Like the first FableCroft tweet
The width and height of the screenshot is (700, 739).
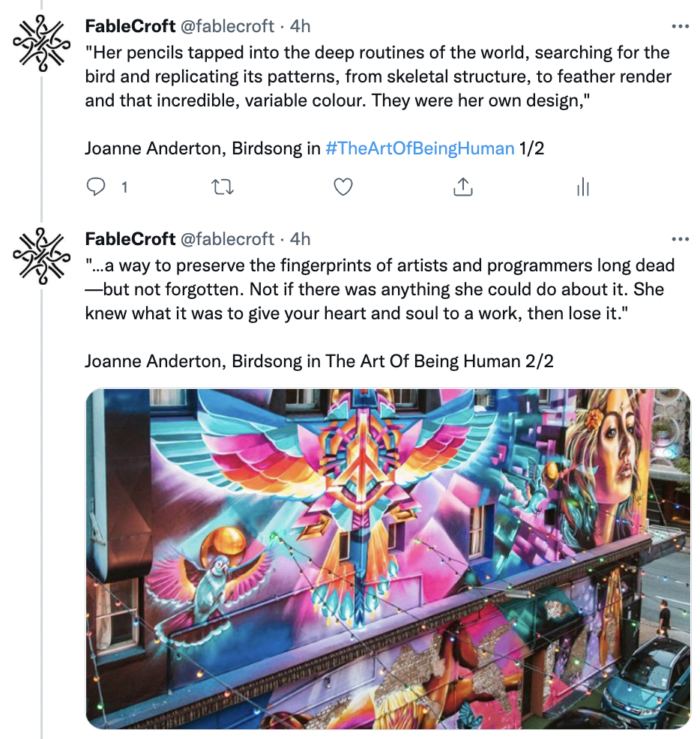(343, 187)
